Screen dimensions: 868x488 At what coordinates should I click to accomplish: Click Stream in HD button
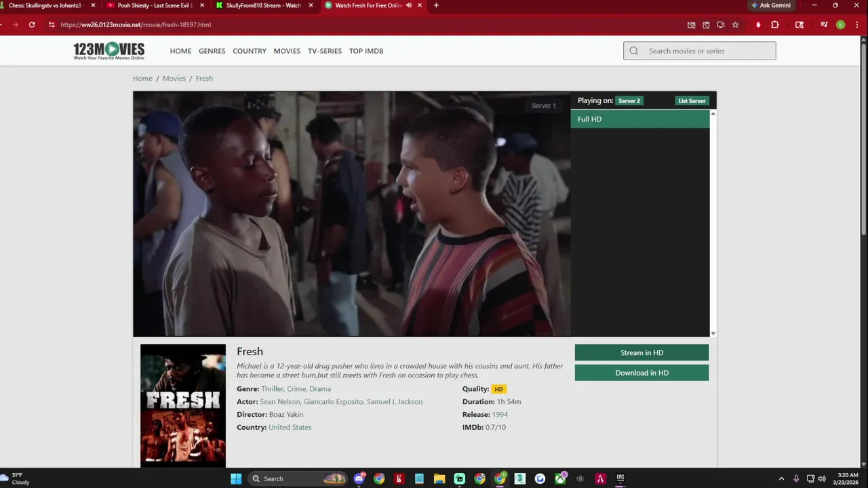(642, 352)
